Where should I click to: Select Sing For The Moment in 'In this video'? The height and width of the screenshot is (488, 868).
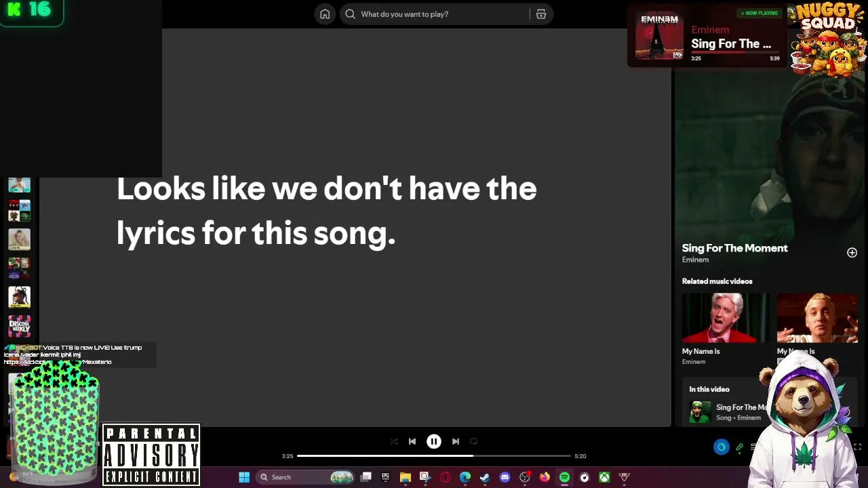click(741, 407)
